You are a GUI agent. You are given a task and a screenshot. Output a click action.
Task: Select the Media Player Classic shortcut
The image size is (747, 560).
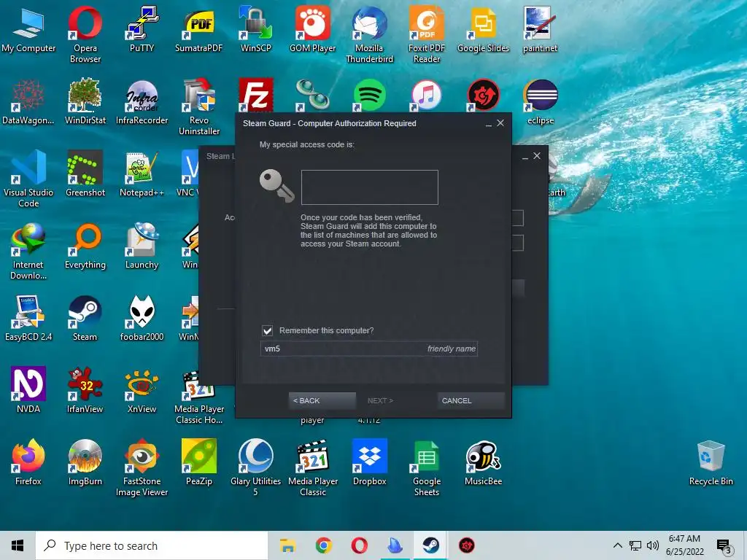[x=312, y=467]
